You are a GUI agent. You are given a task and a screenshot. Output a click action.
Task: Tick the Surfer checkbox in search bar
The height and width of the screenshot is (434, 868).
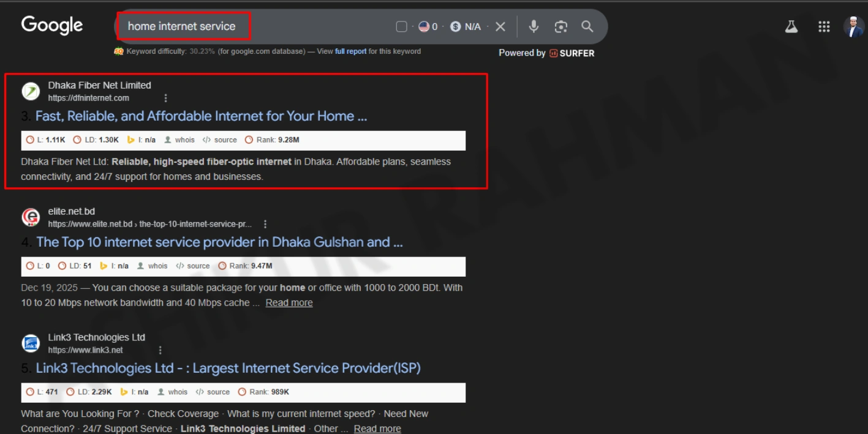click(x=401, y=26)
